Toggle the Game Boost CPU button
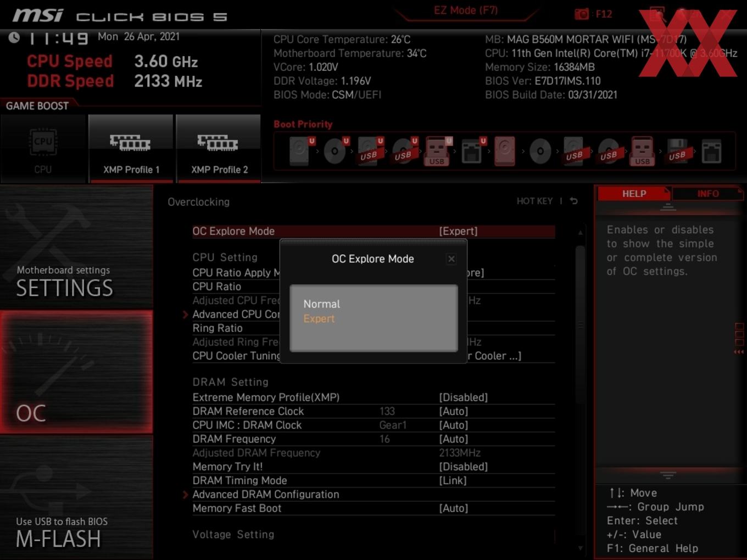747x560 pixels. point(43,149)
